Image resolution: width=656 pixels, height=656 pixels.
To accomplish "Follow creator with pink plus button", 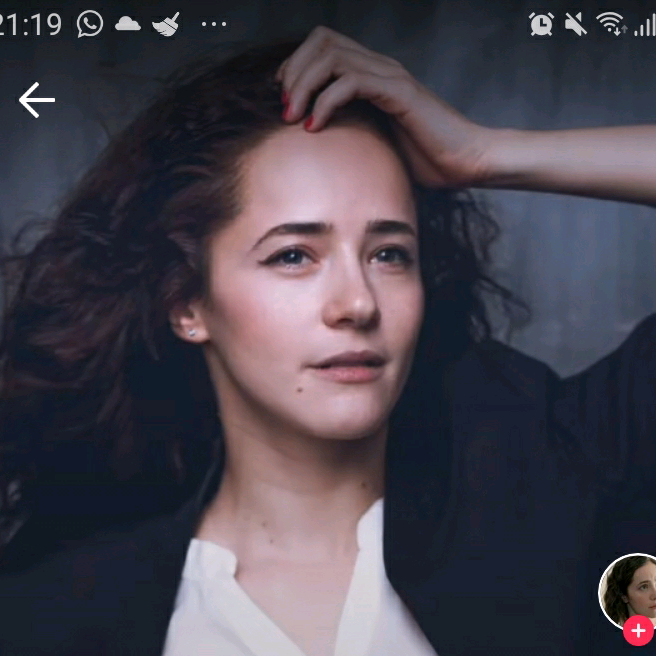I will pos(638,630).
